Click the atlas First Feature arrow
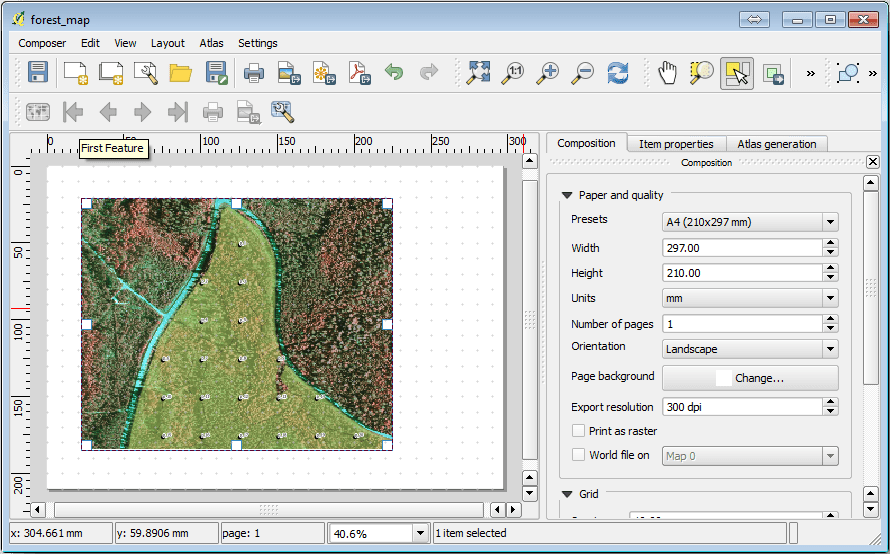Image resolution: width=890 pixels, height=554 pixels. 73,112
